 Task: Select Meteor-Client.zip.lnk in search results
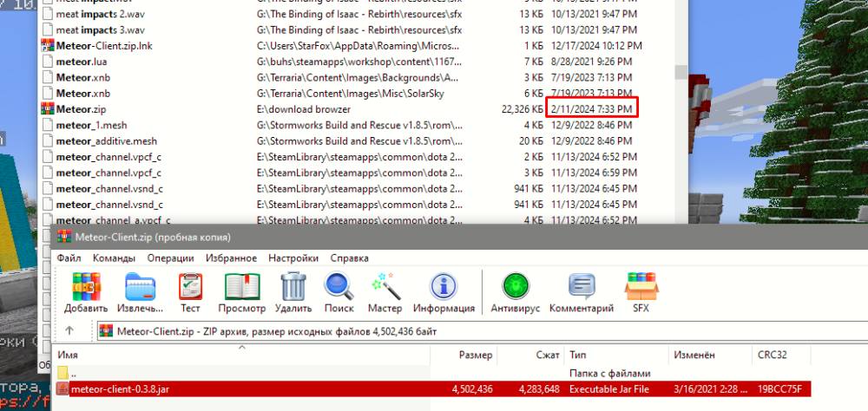(x=104, y=46)
